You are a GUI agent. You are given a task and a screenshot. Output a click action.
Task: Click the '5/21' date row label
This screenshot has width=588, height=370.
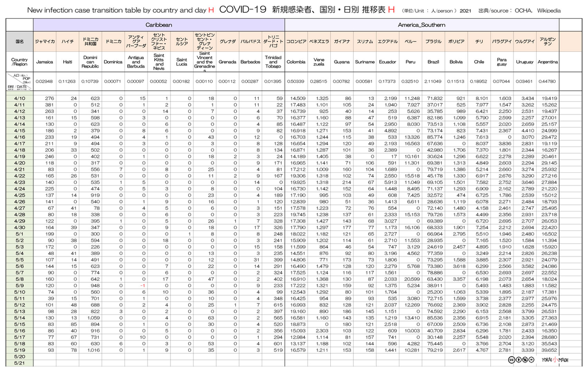pyautogui.click(x=20, y=363)
